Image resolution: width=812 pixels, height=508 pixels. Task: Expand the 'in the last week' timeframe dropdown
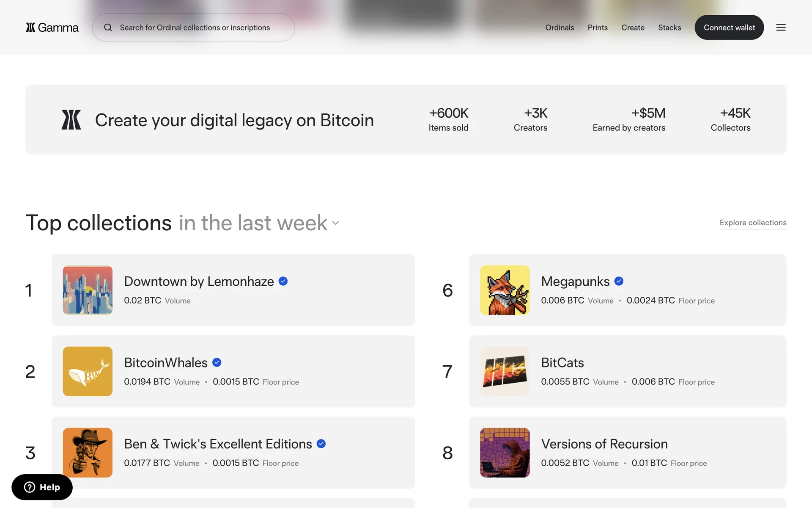coord(335,223)
